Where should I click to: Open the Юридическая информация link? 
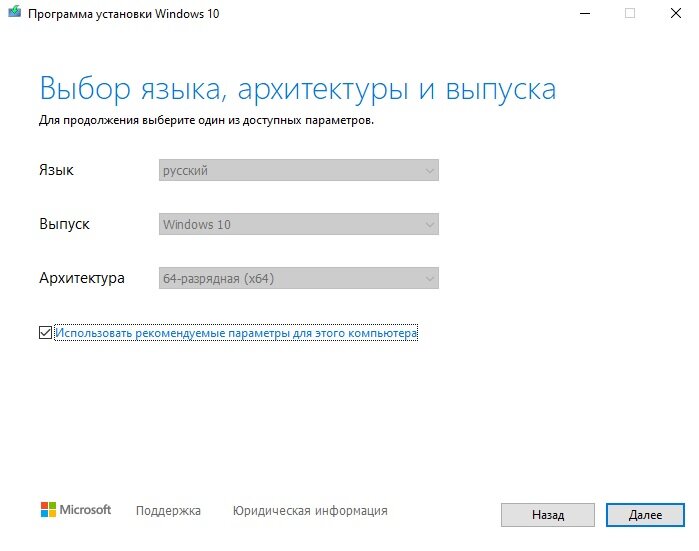[x=310, y=510]
